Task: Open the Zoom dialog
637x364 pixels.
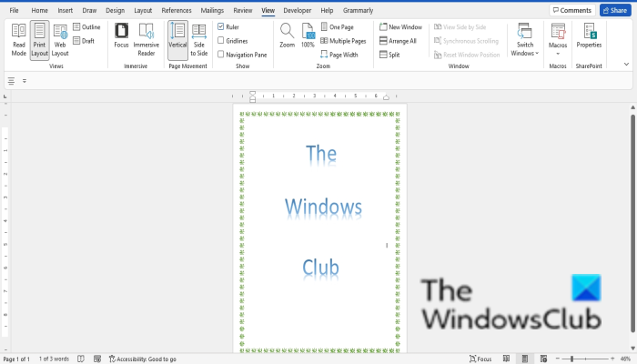Action: tap(287, 35)
